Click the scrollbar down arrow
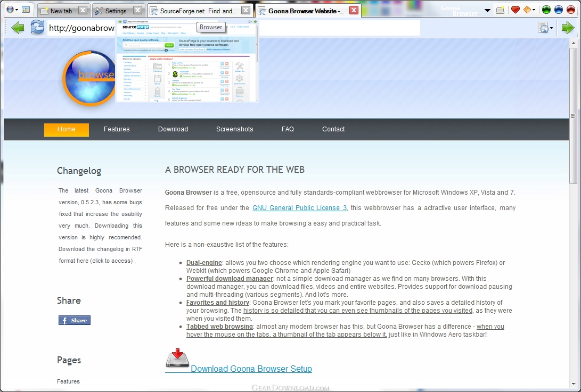Viewport: 581px width, 392px height. [573, 384]
